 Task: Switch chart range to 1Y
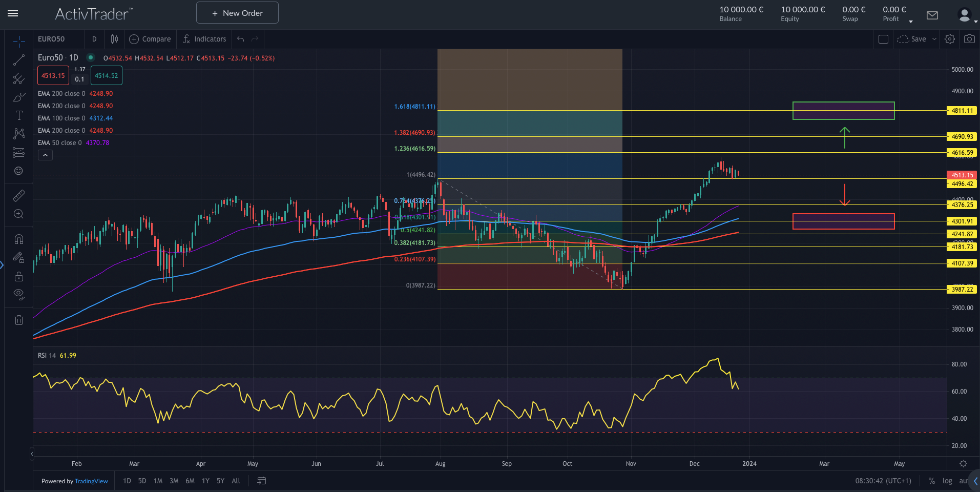[205, 481]
